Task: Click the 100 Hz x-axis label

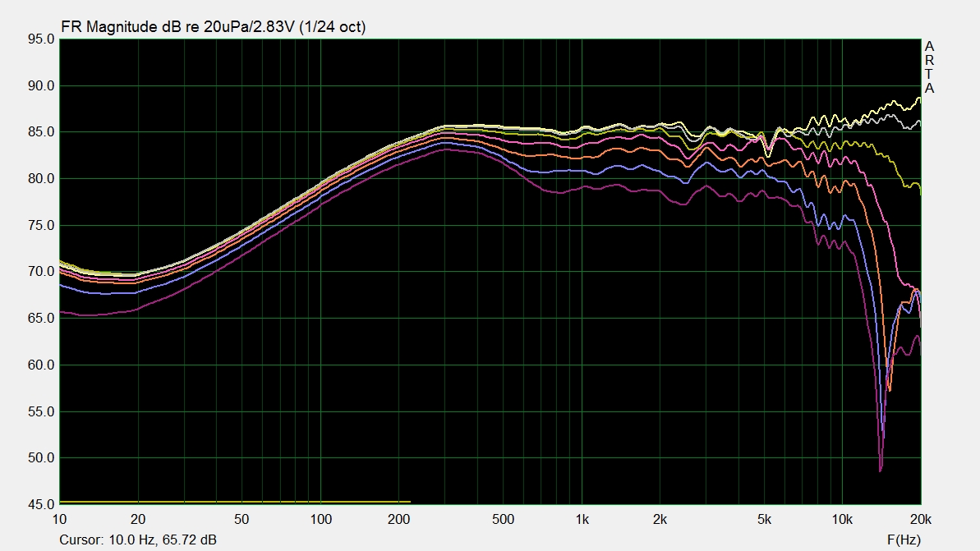Action: tap(320, 519)
